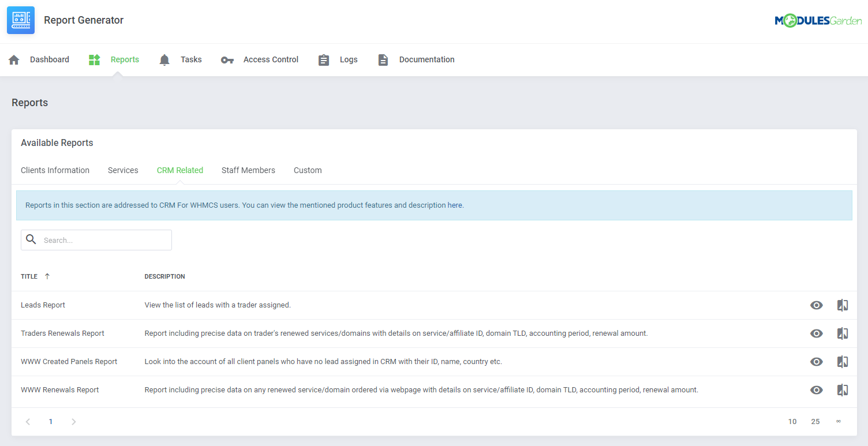
Task: Show 25 entries per page
Action: 815,422
